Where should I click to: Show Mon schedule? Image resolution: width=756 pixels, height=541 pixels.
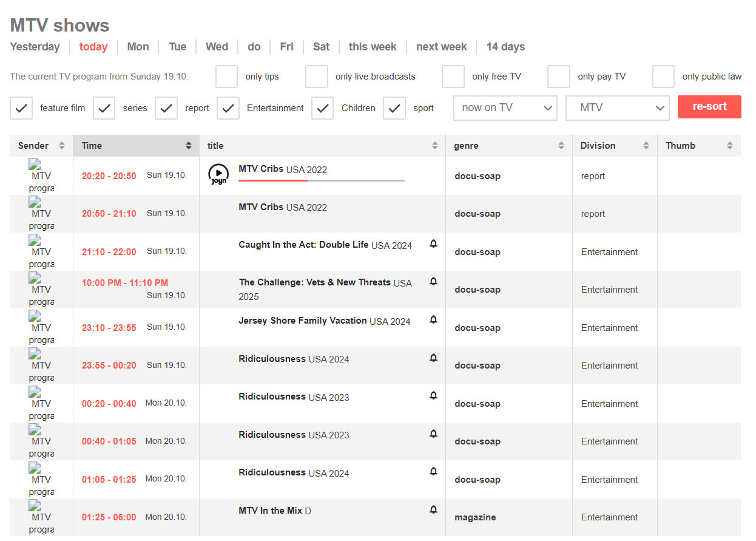[x=138, y=47]
